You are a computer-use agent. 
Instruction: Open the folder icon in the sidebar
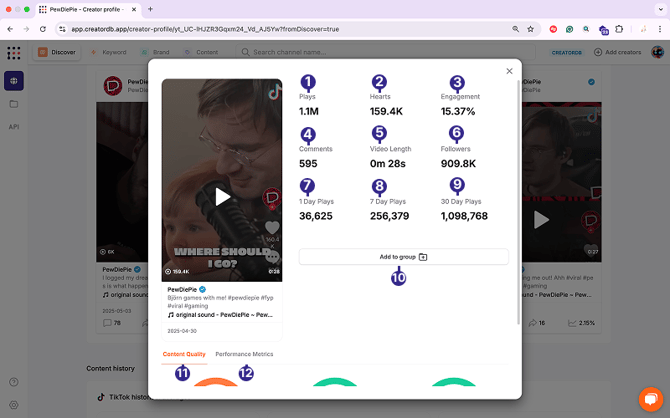click(x=14, y=104)
